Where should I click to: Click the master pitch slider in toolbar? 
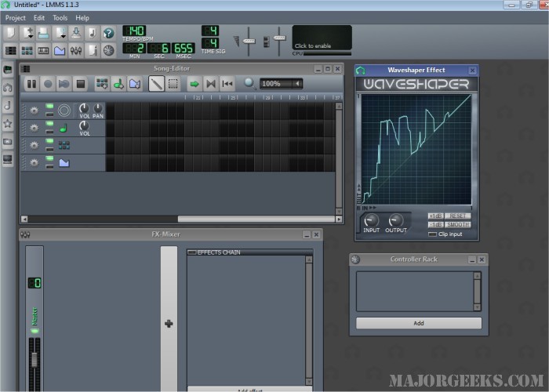279,38
